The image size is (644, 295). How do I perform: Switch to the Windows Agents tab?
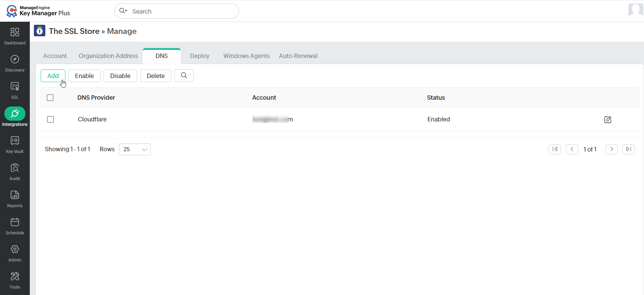[x=246, y=56]
